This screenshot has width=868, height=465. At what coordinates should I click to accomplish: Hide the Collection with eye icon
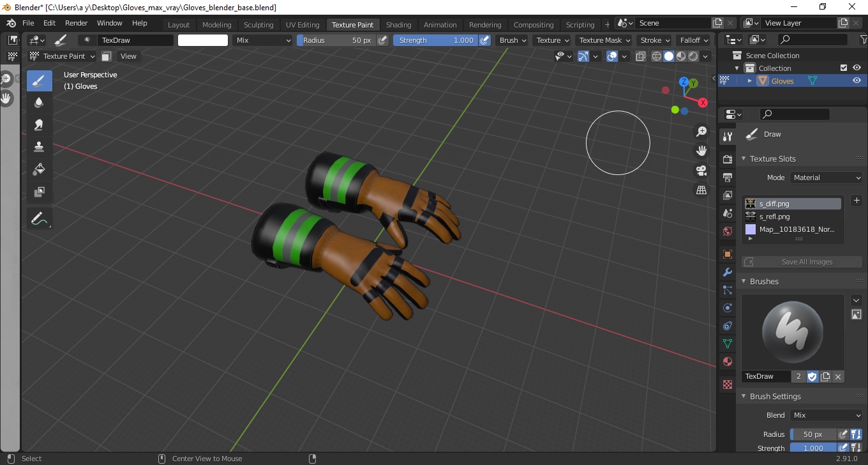[x=857, y=68]
